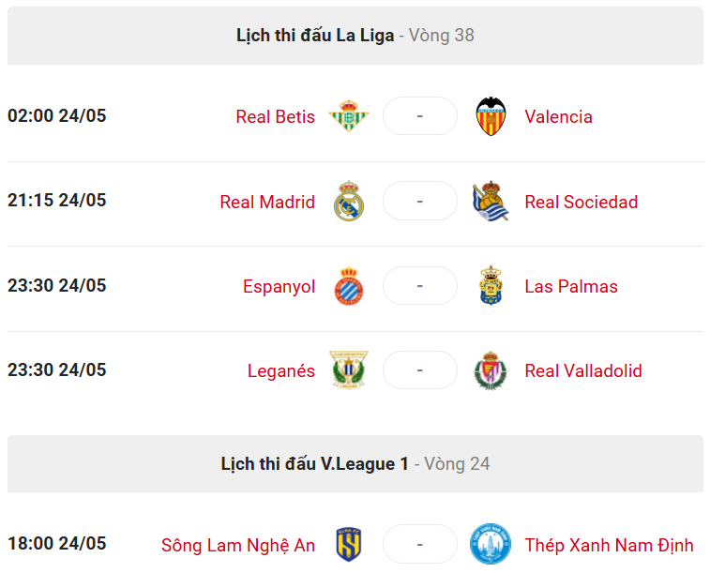Click the Lịch thi đấu La Liga header

(x=355, y=36)
